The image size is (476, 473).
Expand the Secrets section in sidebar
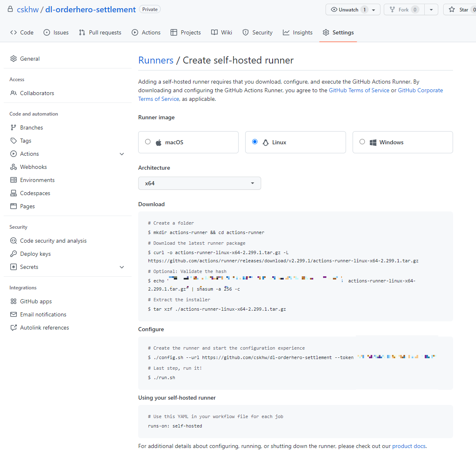(x=122, y=267)
